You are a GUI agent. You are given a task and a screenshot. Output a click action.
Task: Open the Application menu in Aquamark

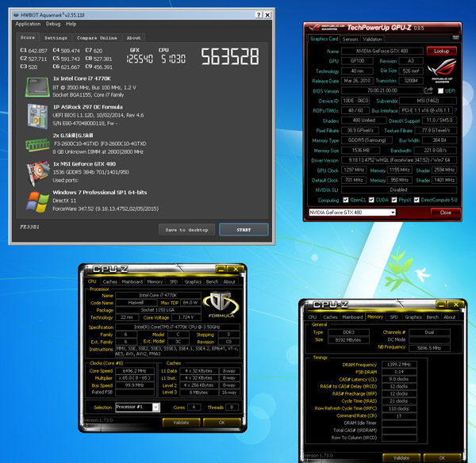tap(28, 24)
